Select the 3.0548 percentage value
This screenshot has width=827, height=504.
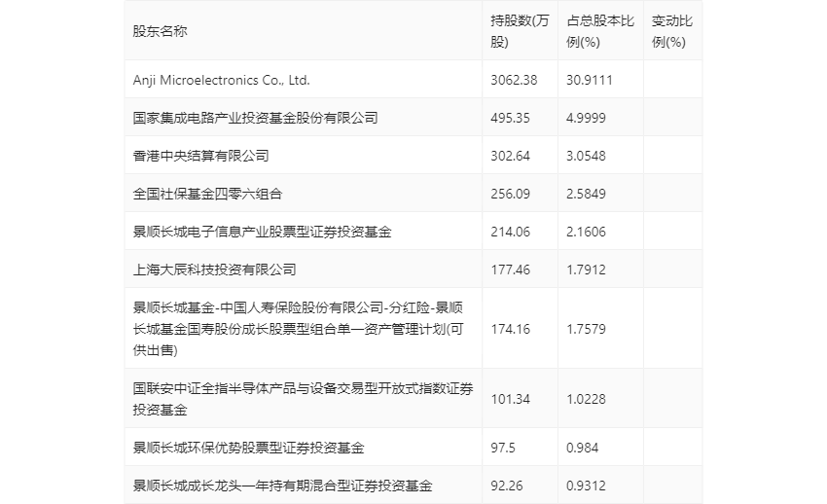[586, 156]
